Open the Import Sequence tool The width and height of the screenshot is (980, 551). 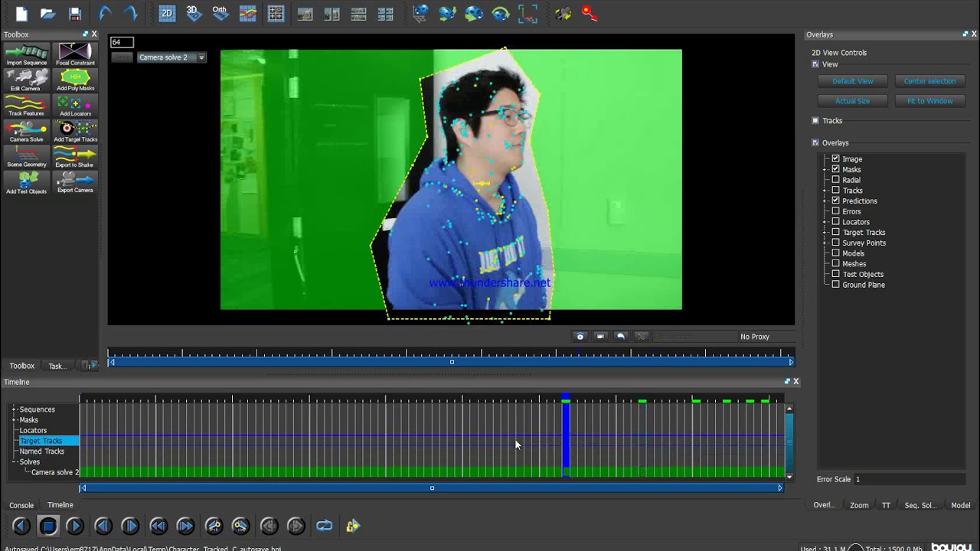[26, 54]
